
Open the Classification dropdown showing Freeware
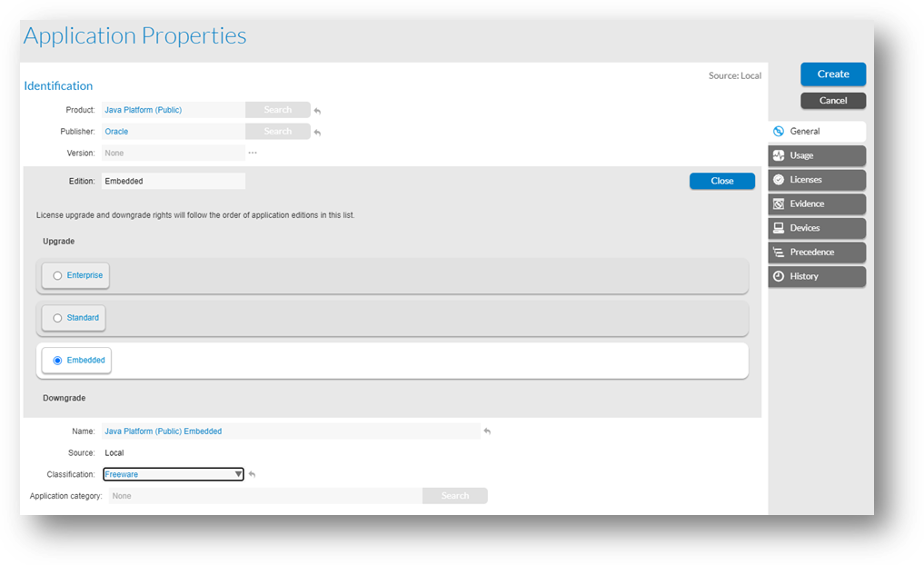174,474
